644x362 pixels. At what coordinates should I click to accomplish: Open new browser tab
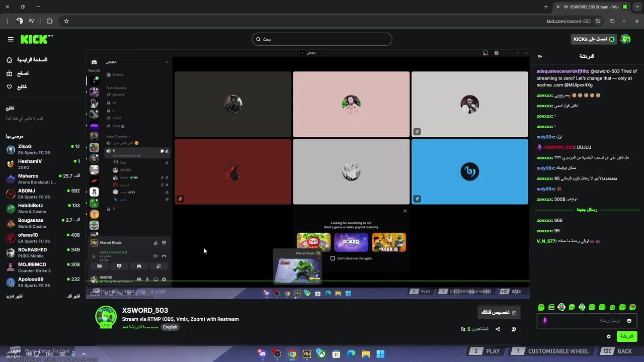[x=546, y=7]
